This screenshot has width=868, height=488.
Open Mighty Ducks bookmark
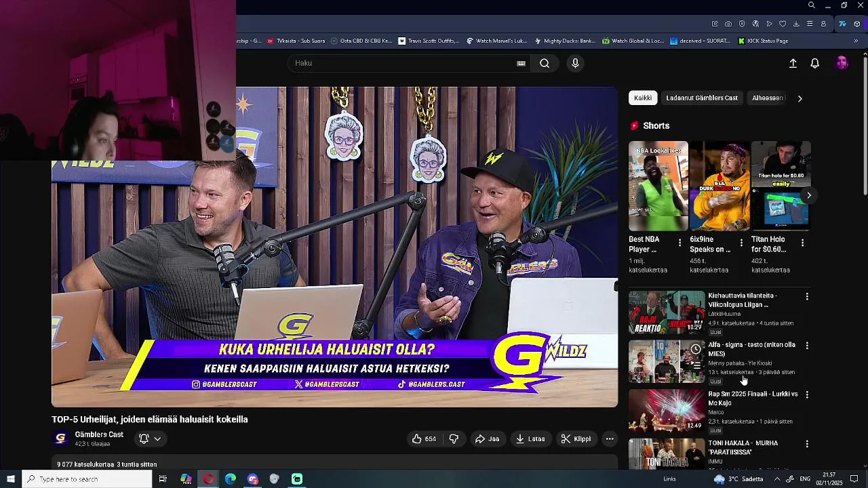click(x=565, y=41)
